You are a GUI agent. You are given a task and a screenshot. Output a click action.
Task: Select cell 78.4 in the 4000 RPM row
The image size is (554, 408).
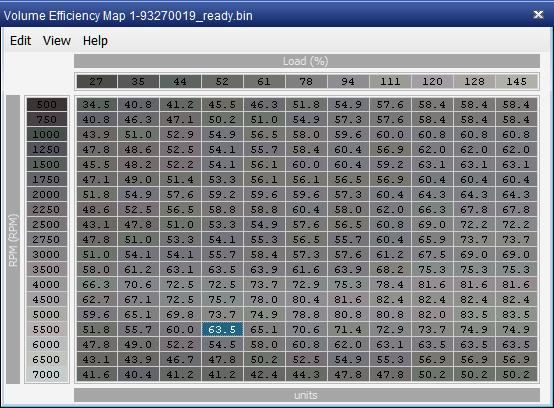[390, 285]
